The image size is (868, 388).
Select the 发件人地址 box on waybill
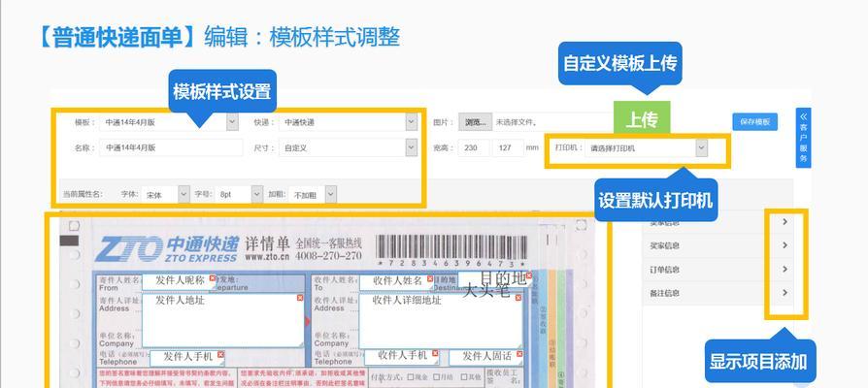pos(223,320)
